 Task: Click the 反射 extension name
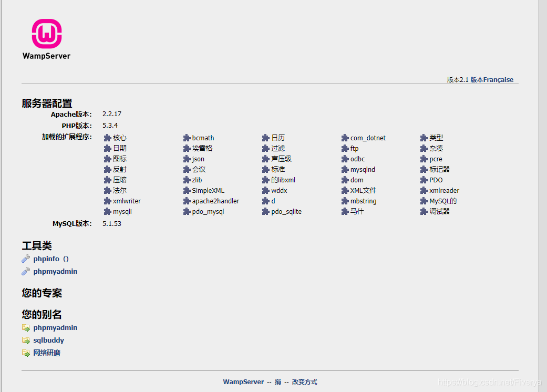tap(120, 170)
